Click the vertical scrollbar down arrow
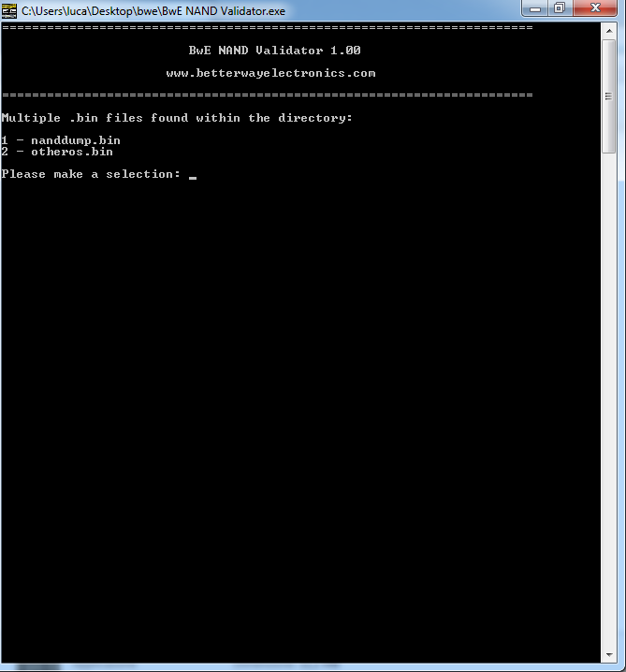 coord(609,655)
